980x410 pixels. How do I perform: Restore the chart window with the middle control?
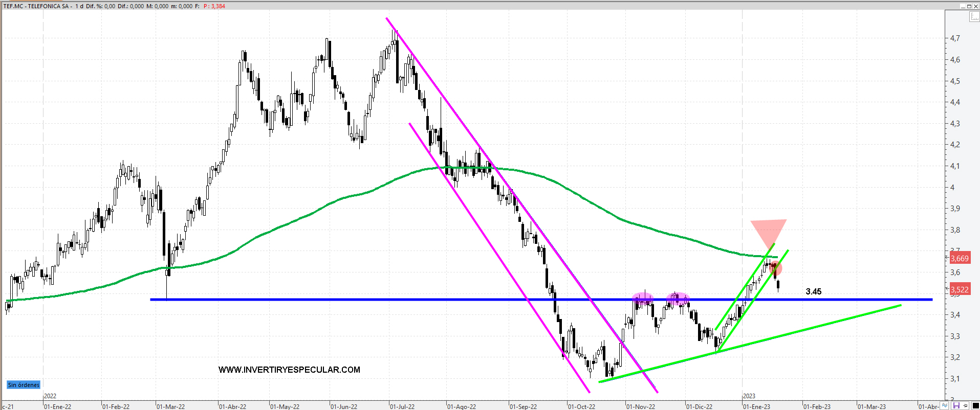(x=969, y=6)
